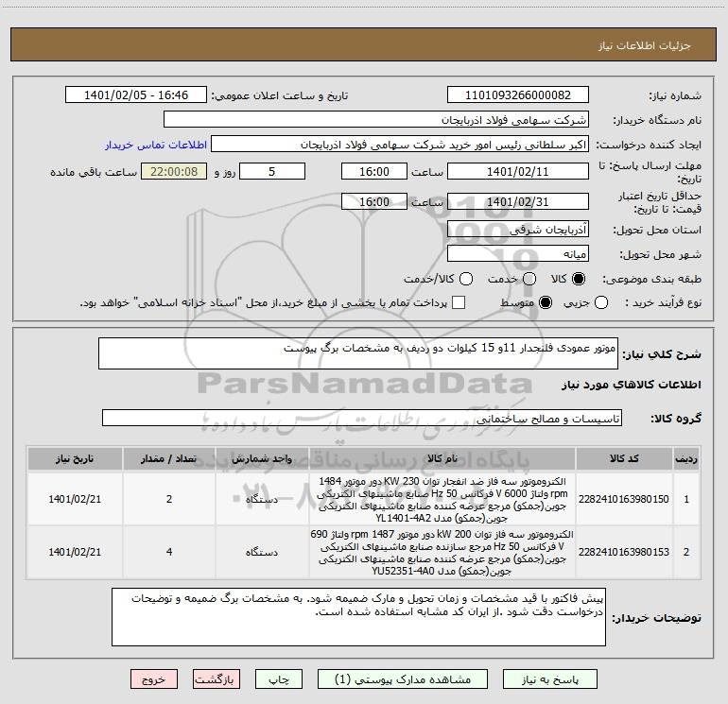Image resolution: width=728 pixels, height=704 pixels.
Task: Click the response deadline date 1401/02/11
Action: [518, 171]
